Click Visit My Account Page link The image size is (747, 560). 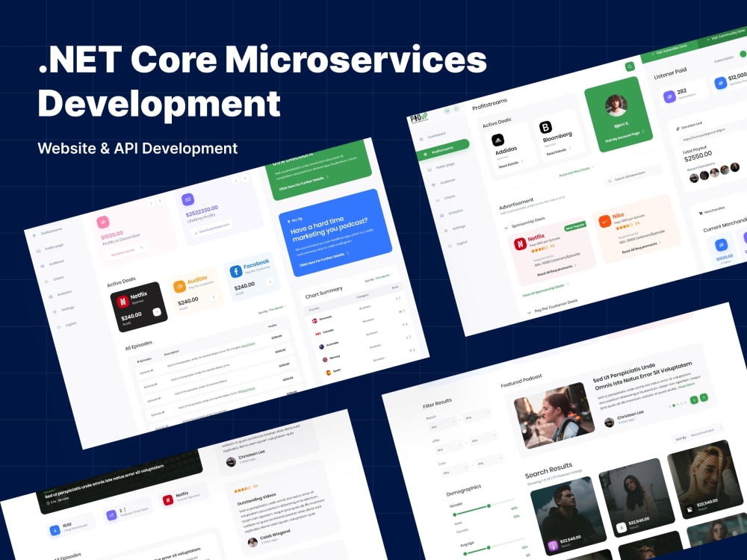(624, 136)
